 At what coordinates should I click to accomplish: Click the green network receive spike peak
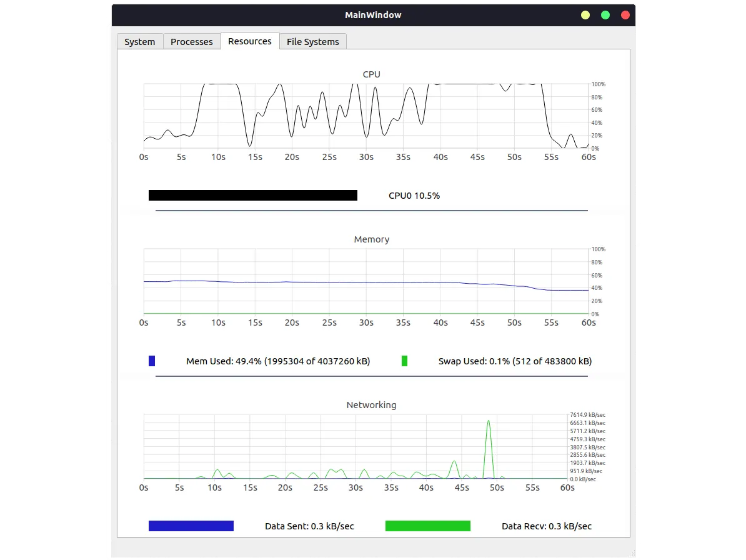tap(489, 421)
